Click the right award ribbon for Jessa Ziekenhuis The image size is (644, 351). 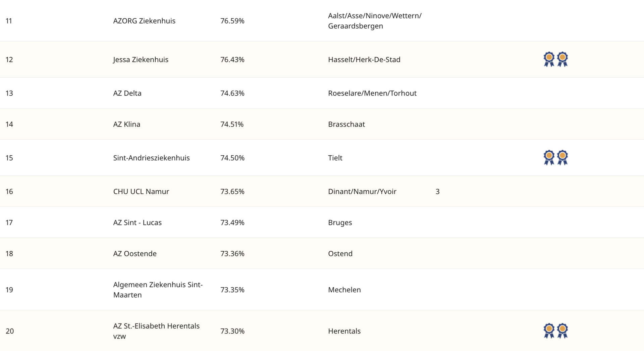(562, 59)
